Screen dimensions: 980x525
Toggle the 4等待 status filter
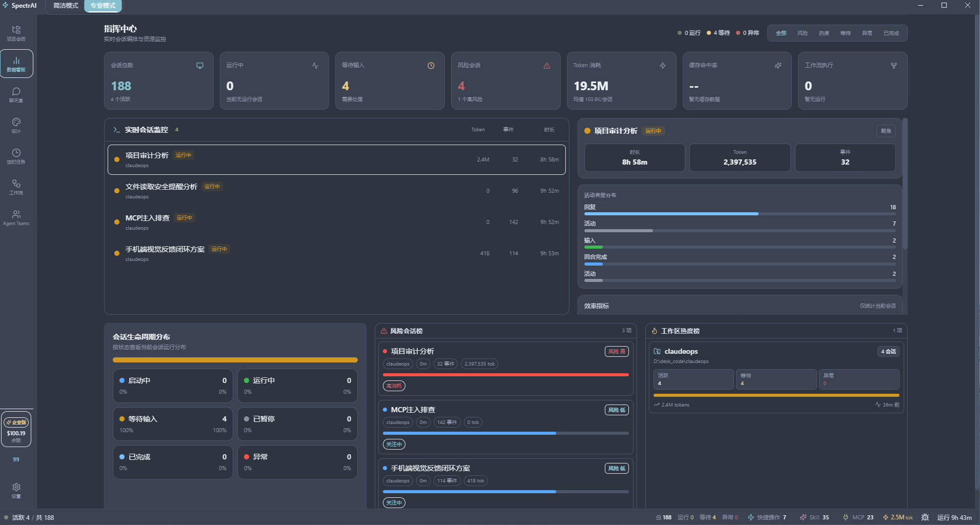tap(719, 33)
